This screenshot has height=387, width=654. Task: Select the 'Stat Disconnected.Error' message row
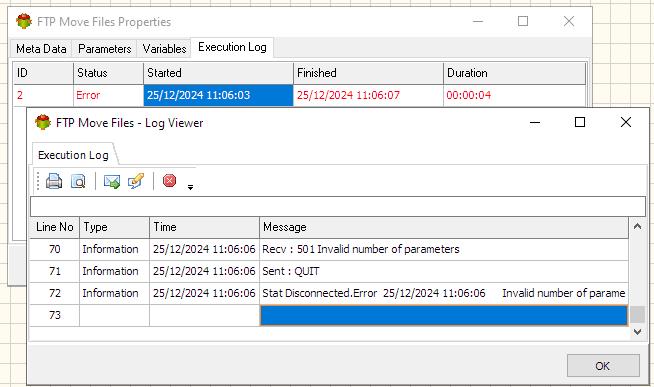[x=444, y=293]
